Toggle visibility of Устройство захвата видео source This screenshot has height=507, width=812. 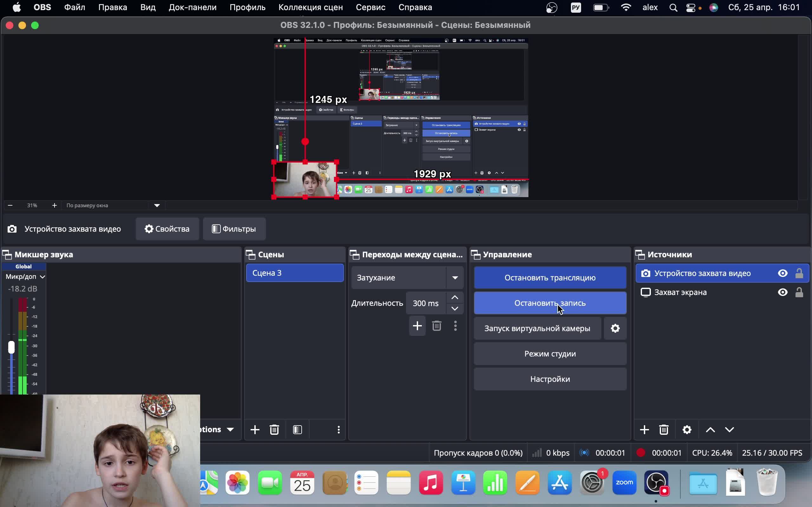(783, 273)
